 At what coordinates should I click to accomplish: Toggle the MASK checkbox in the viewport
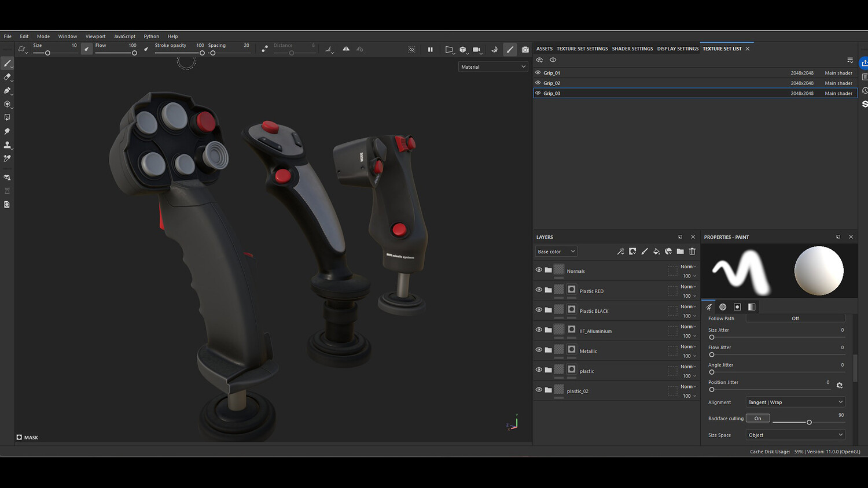[x=19, y=437]
